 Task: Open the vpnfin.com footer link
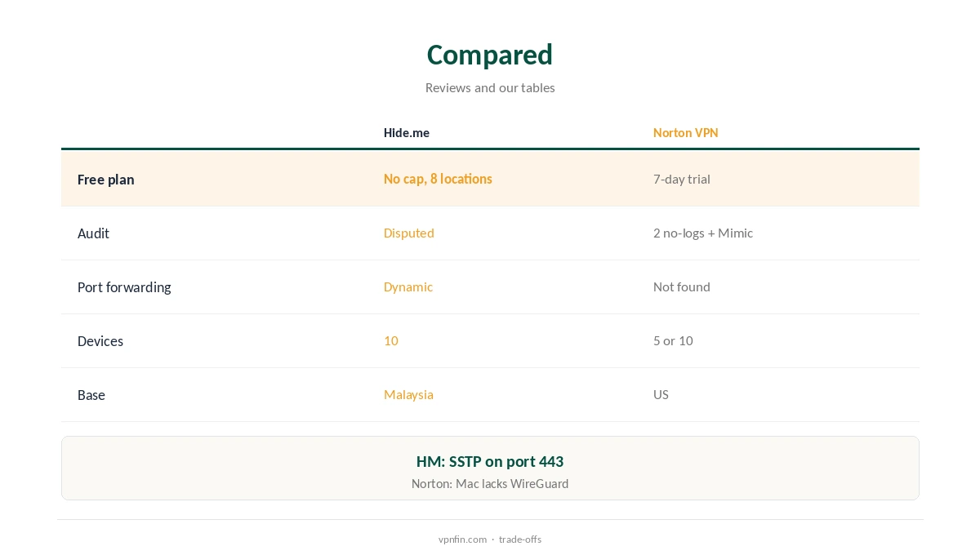click(x=462, y=539)
